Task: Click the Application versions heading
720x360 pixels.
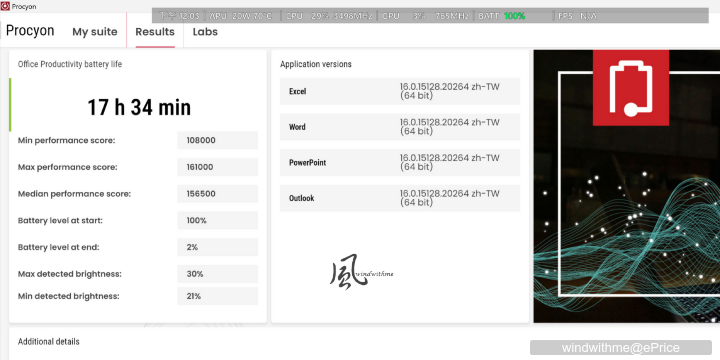Action: point(315,64)
